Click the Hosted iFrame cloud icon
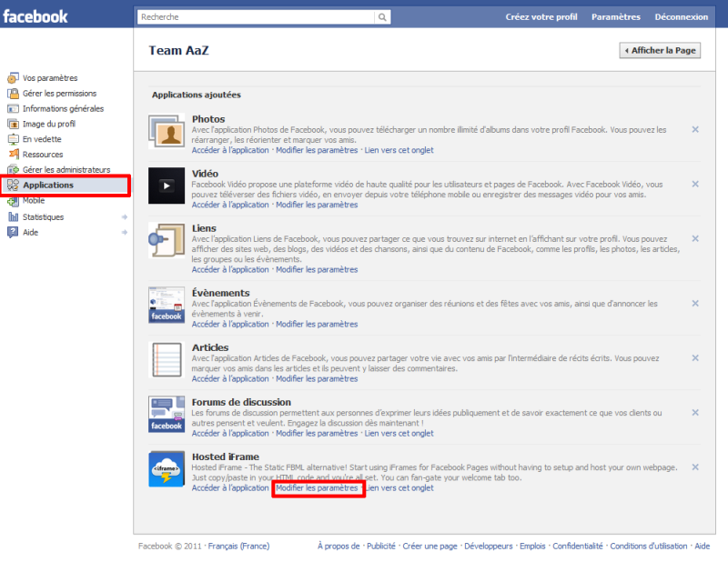The height and width of the screenshot is (562, 728). click(167, 469)
